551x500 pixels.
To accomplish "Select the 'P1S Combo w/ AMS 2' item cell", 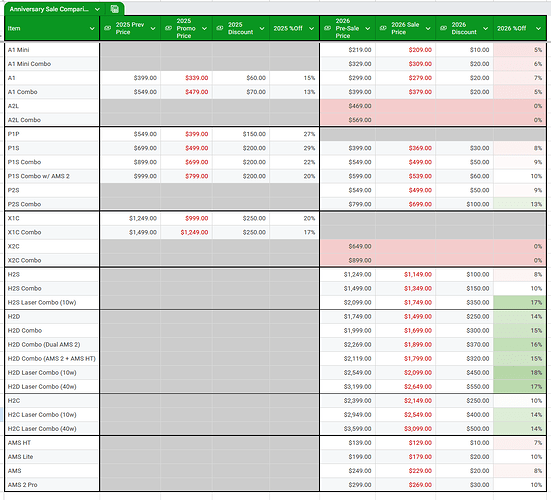I will 52,176.
